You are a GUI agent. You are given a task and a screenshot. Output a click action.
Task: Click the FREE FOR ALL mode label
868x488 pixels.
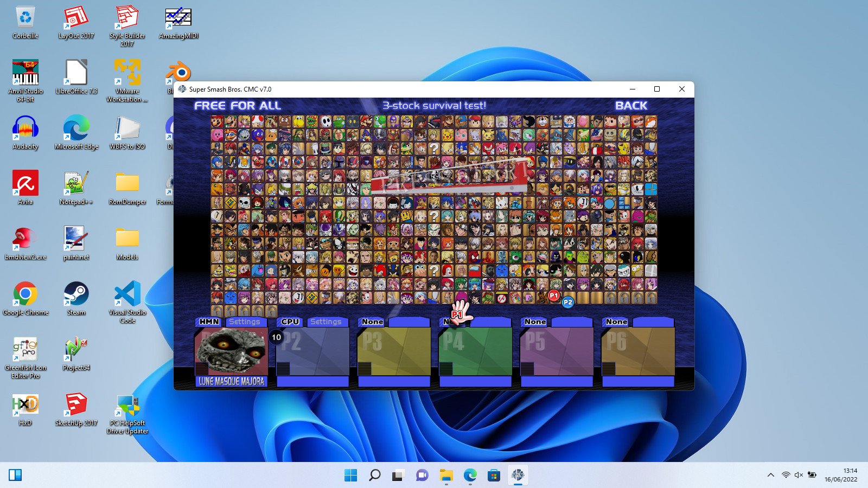pos(236,106)
